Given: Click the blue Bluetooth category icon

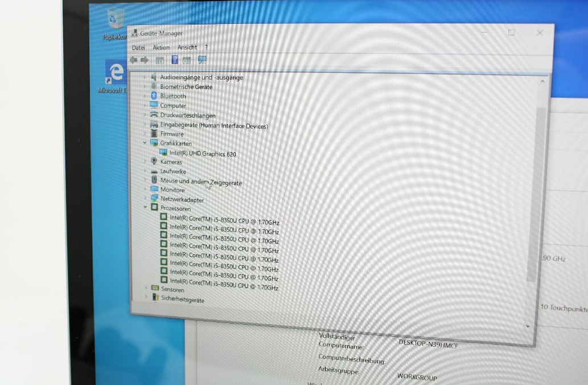Looking at the screenshot, I should click(153, 96).
